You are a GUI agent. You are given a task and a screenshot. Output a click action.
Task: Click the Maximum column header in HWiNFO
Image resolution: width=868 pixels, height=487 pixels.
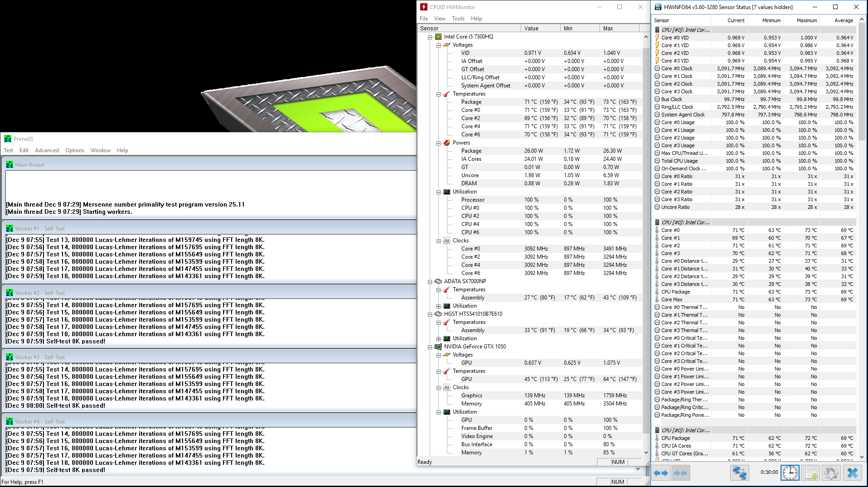click(802, 20)
